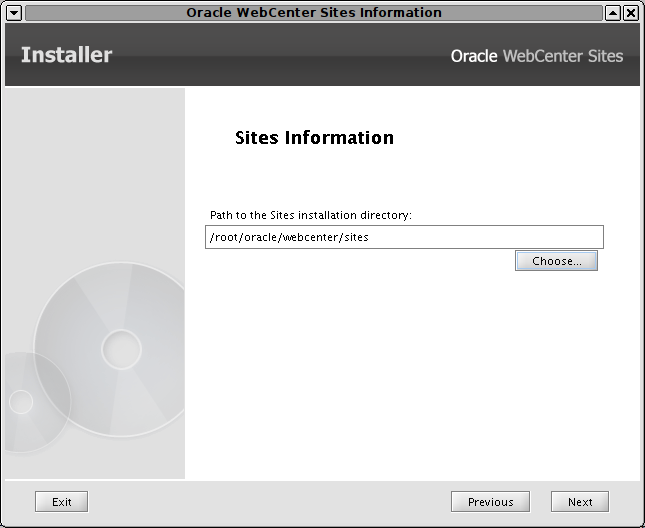Screen dimensions: 645x528
Task: Close the Oracle WebCenter Sites Information window
Action: click(631, 13)
